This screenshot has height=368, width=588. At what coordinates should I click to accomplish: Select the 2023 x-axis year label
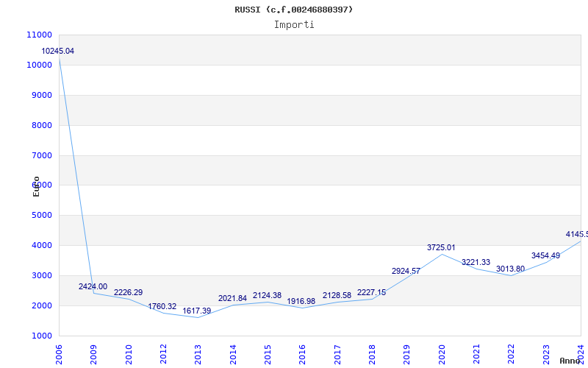(546, 355)
